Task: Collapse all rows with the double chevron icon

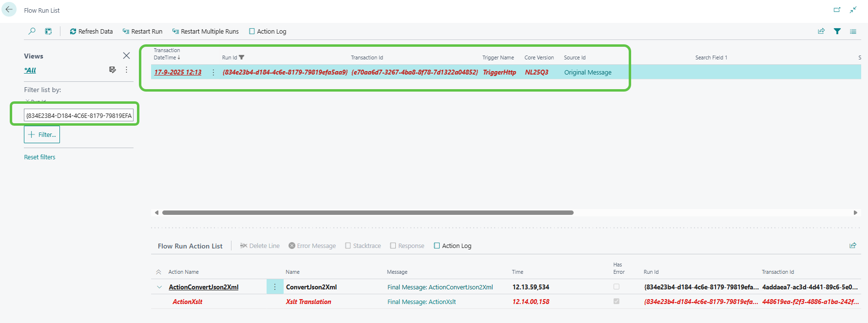Action: 158,272
